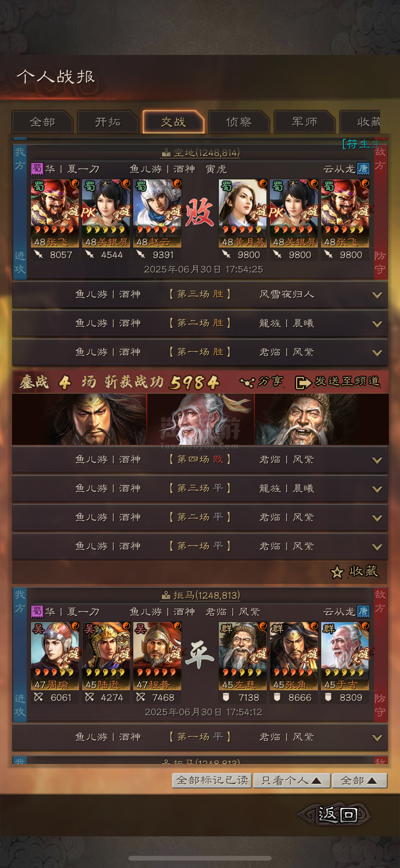This screenshot has height=868, width=400.
Task: Switch to the 侦察 tab
Action: point(239,122)
